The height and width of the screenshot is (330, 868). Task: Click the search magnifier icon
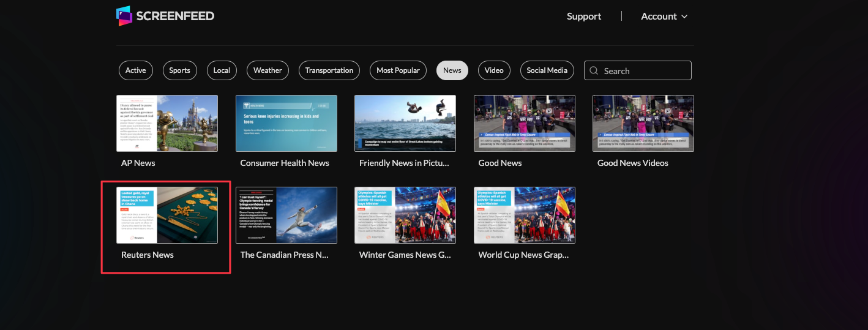point(594,71)
